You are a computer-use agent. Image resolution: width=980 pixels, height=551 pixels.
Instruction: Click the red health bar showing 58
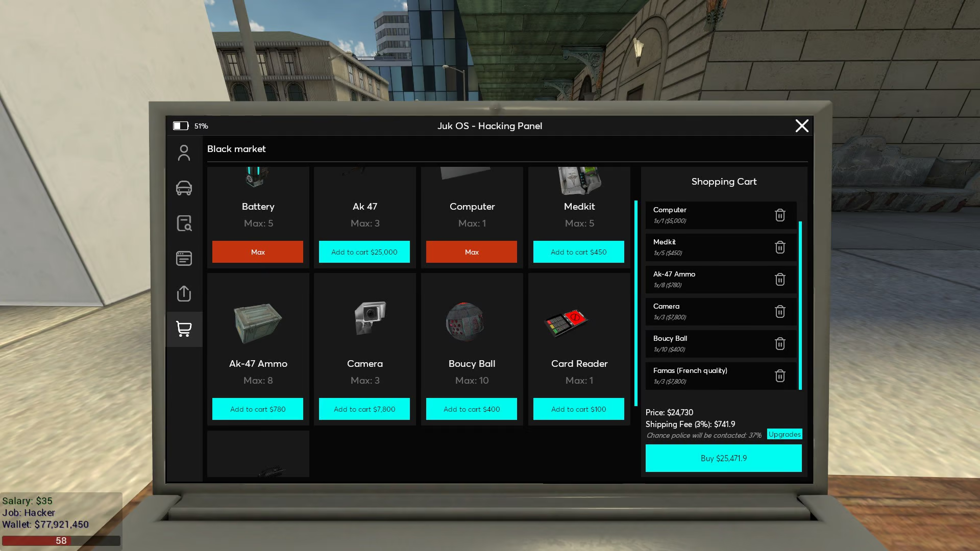[61, 541]
